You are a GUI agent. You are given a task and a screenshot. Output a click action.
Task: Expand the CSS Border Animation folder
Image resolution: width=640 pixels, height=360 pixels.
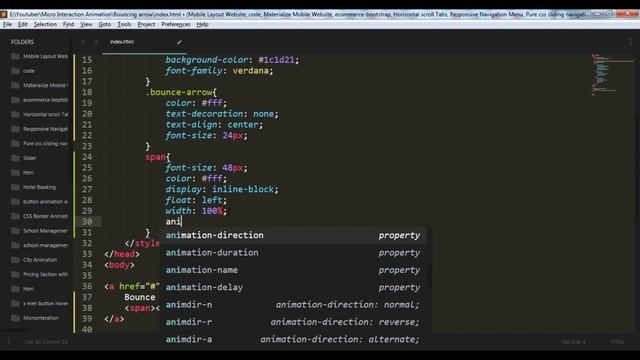pyautogui.click(x=45, y=216)
